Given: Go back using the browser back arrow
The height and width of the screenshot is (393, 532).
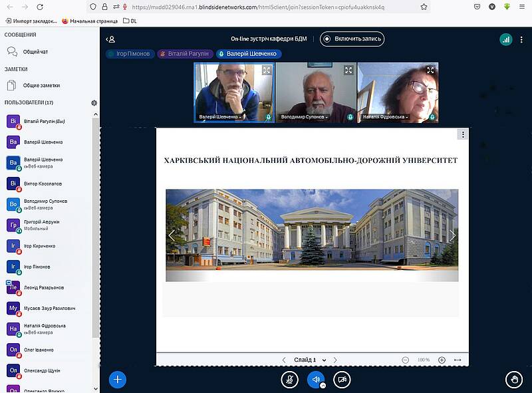Looking at the screenshot, I should (x=10, y=7).
